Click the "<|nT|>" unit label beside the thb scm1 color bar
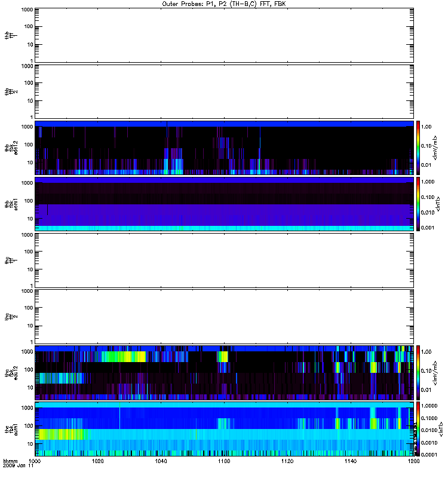This screenshot has height=478, width=448. click(x=438, y=204)
